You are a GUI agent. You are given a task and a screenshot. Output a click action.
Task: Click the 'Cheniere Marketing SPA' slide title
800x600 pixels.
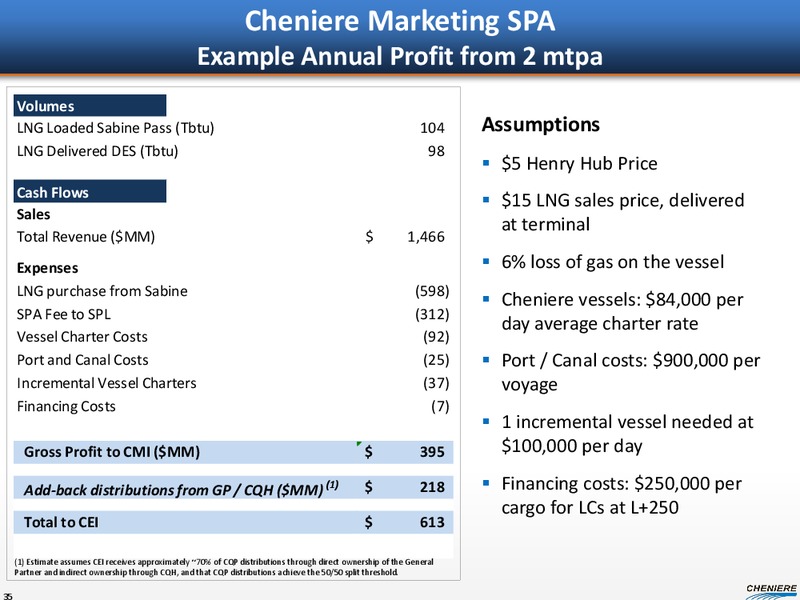click(x=399, y=21)
